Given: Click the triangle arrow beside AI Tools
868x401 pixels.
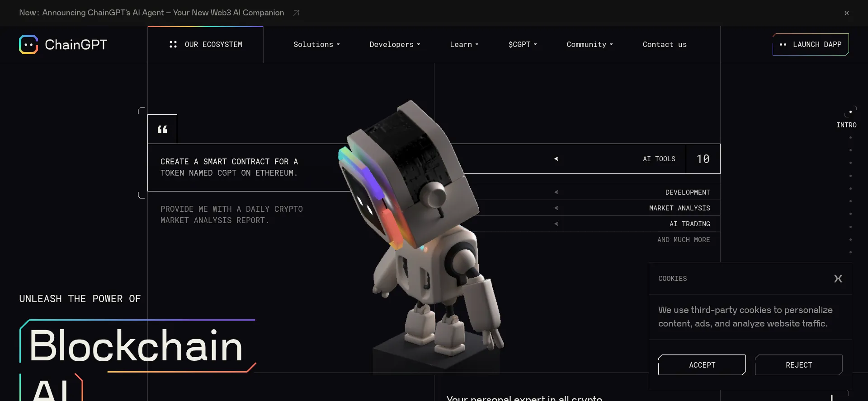Looking at the screenshot, I should pyautogui.click(x=556, y=159).
